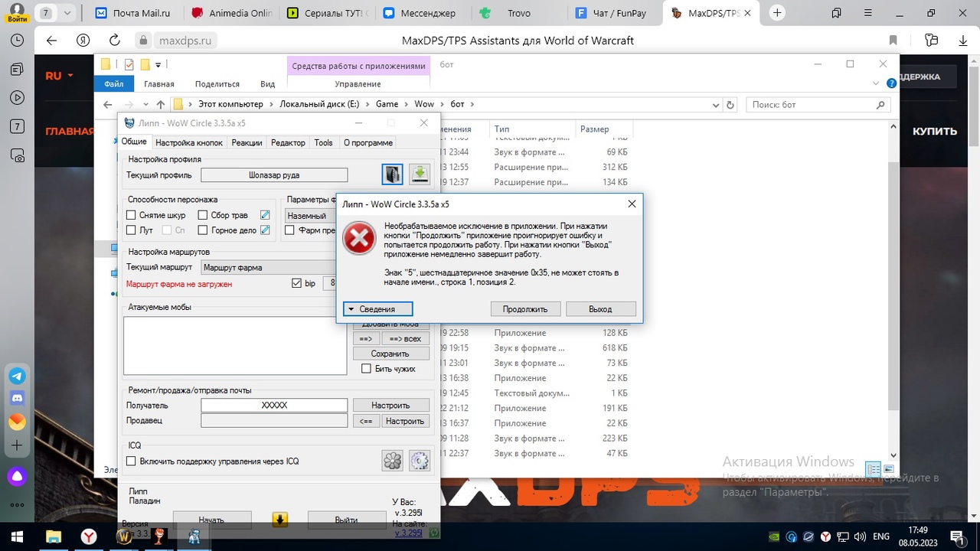Switch to the Настройка кнопок tab
This screenshot has height=551, width=980.
(x=189, y=142)
